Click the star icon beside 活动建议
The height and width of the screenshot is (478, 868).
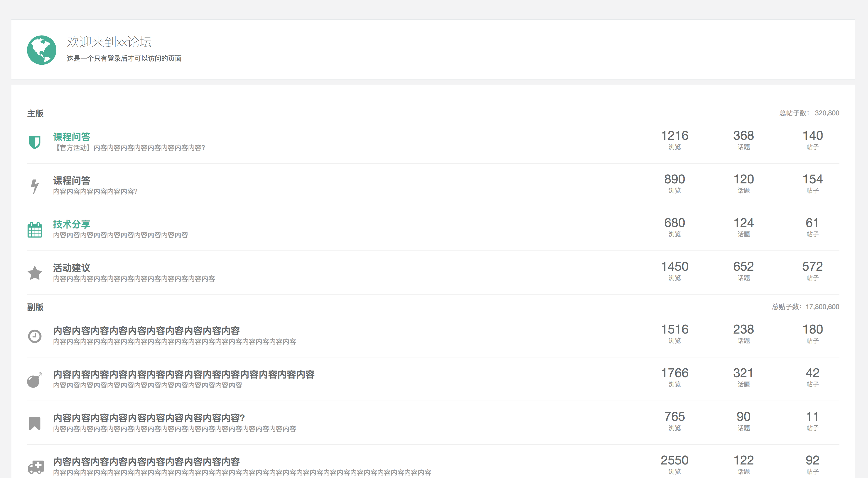(x=35, y=273)
